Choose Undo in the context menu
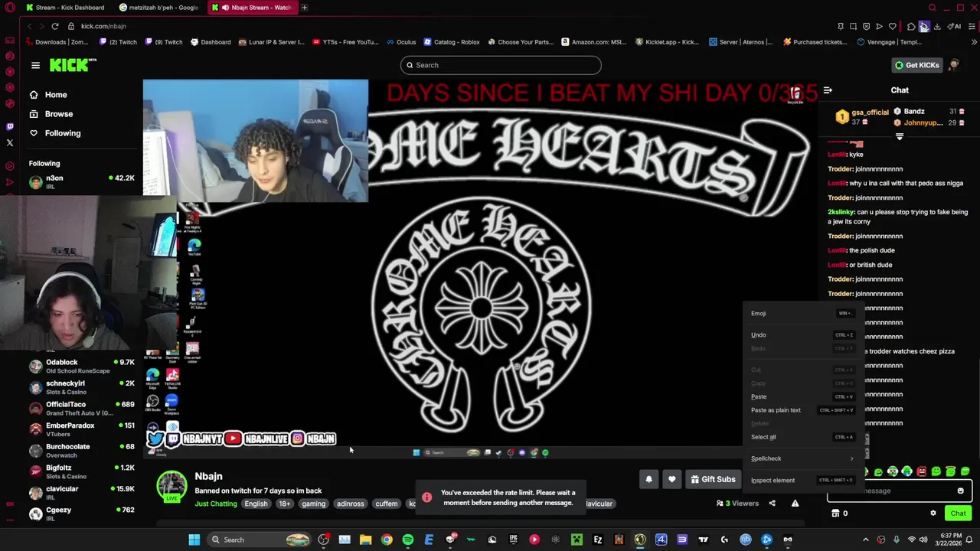980x551 pixels. point(801,334)
